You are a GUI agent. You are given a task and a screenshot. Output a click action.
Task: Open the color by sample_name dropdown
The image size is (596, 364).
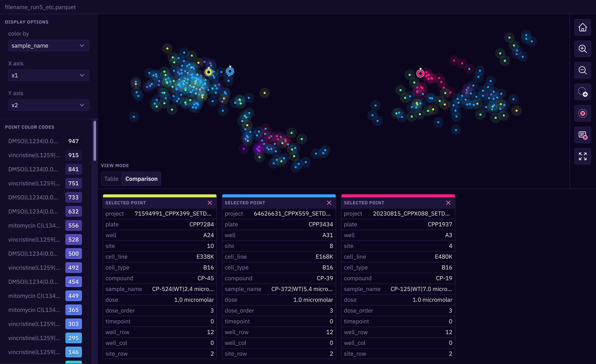(49, 45)
